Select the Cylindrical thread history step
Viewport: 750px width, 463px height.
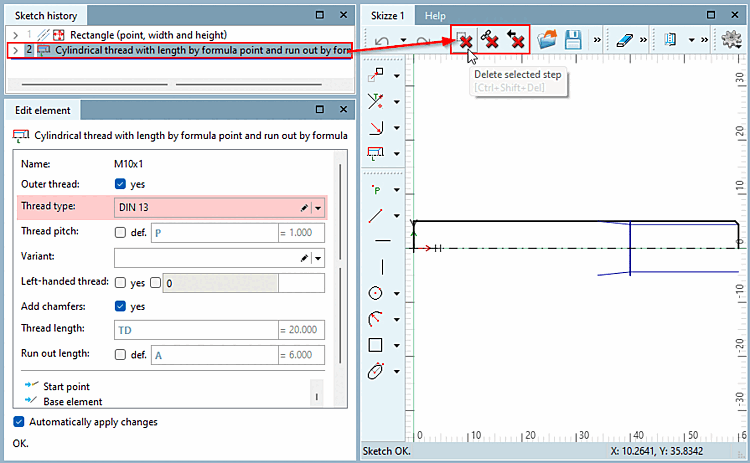pos(203,50)
